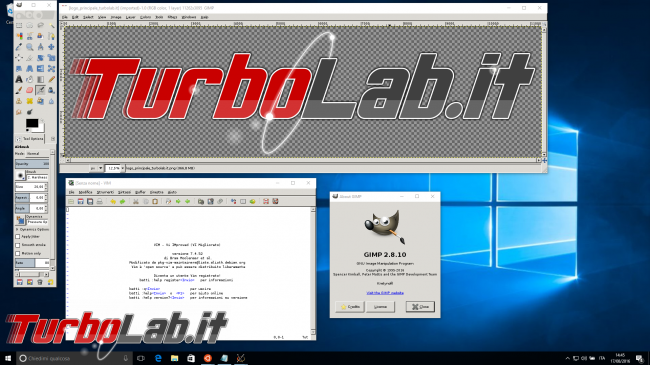
Task: Click Save in Vim toolbar
Action: click(x=80, y=202)
